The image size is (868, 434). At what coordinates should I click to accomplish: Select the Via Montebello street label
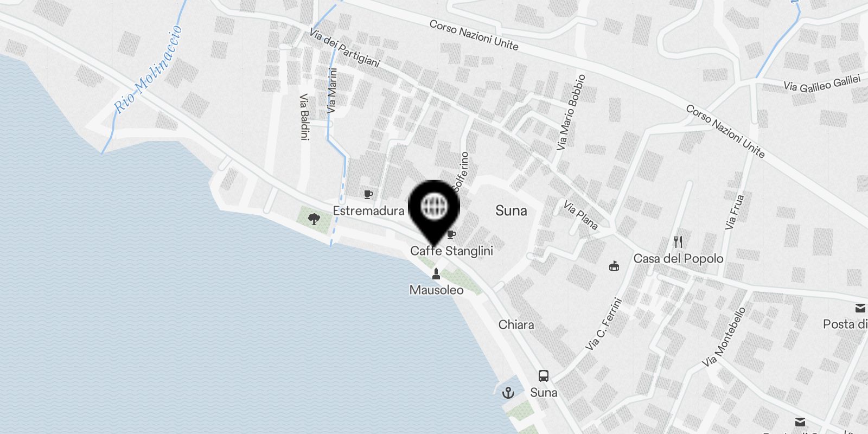pyautogui.click(x=724, y=336)
